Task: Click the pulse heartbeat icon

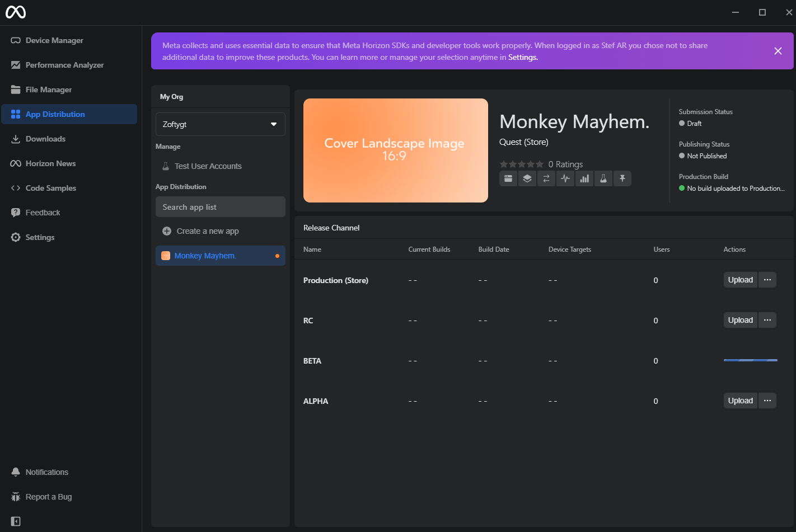Action: pyautogui.click(x=565, y=178)
